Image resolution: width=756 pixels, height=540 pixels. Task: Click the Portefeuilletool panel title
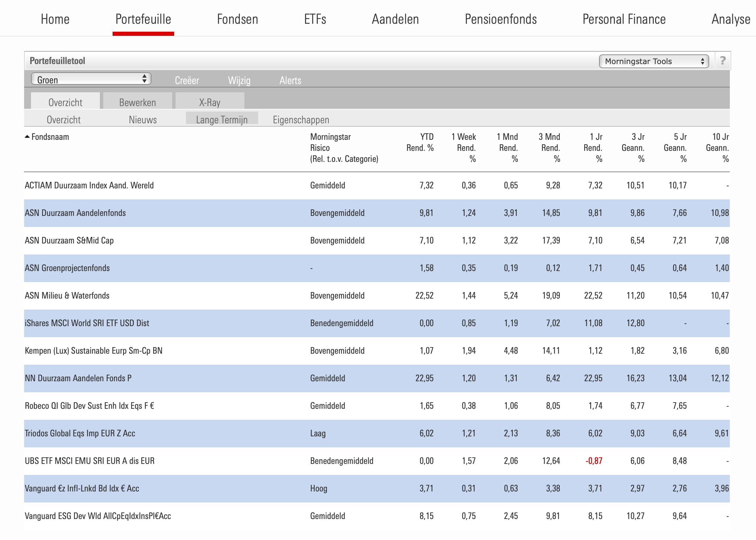click(x=57, y=61)
